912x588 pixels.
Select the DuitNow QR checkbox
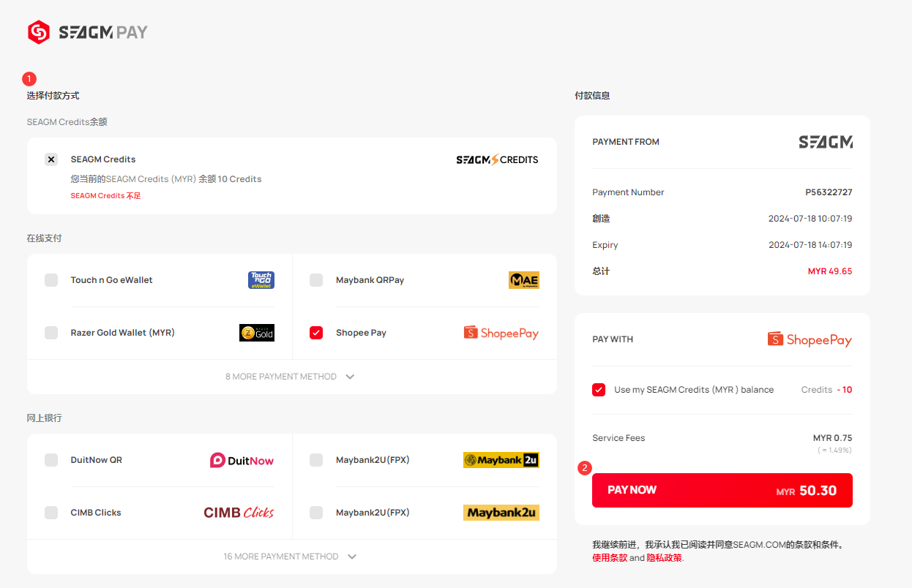pyautogui.click(x=51, y=460)
